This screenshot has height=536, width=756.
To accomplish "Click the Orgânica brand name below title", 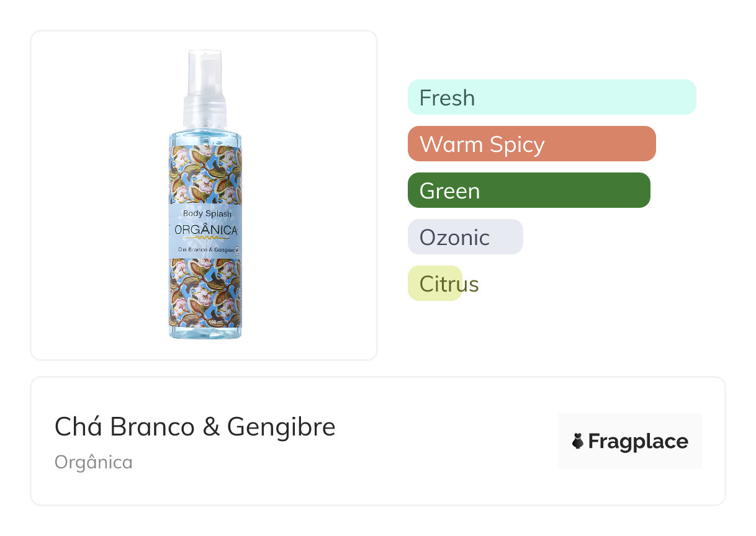I will click(x=94, y=462).
